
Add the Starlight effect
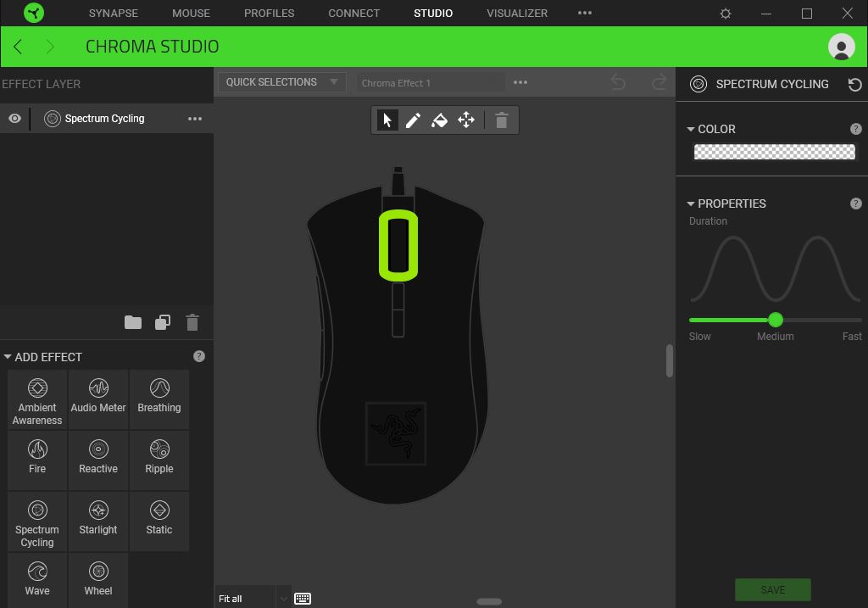(x=98, y=522)
